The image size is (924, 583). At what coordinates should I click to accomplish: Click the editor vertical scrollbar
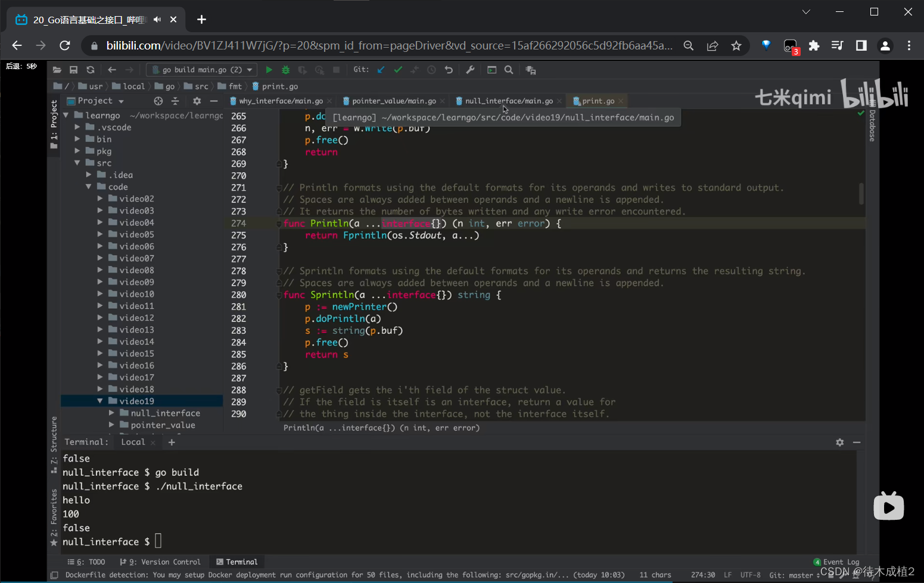tap(861, 194)
